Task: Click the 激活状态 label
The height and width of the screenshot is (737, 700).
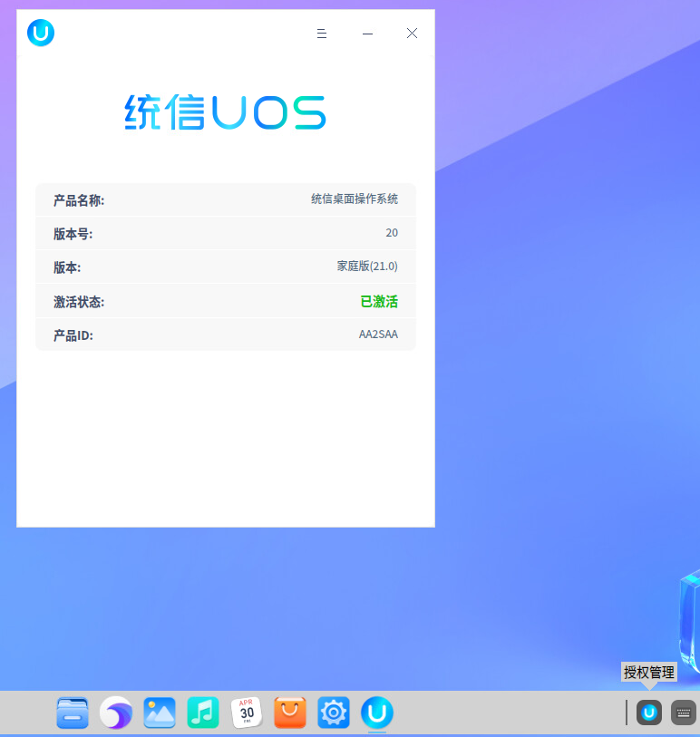Action: click(x=79, y=302)
